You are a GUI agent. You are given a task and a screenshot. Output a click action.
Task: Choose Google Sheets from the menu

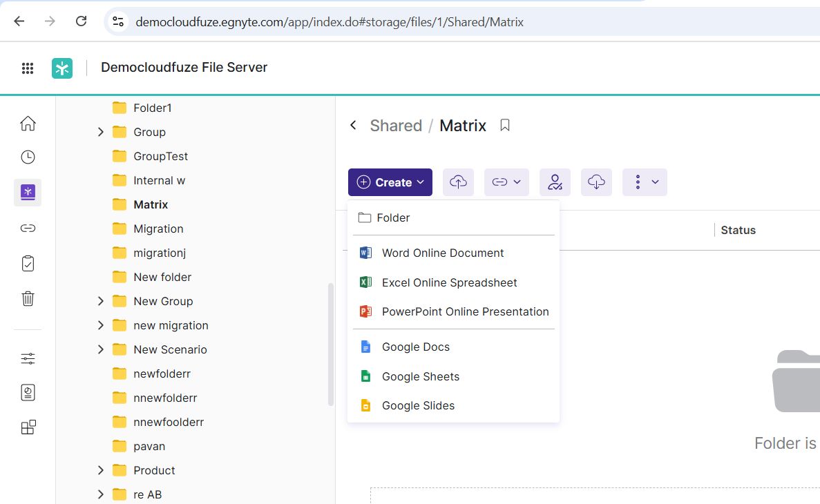(x=453, y=376)
